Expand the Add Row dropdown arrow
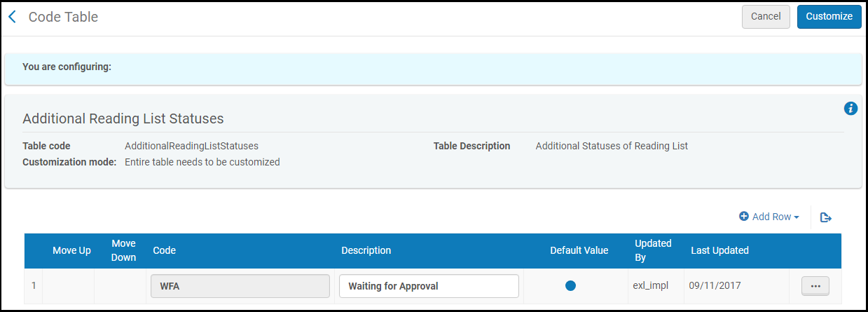This screenshot has height=312, width=868. pos(797,217)
